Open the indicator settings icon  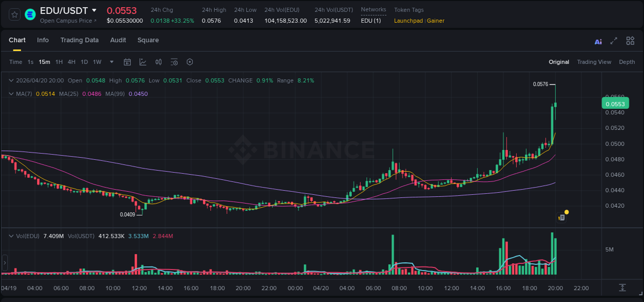click(174, 62)
